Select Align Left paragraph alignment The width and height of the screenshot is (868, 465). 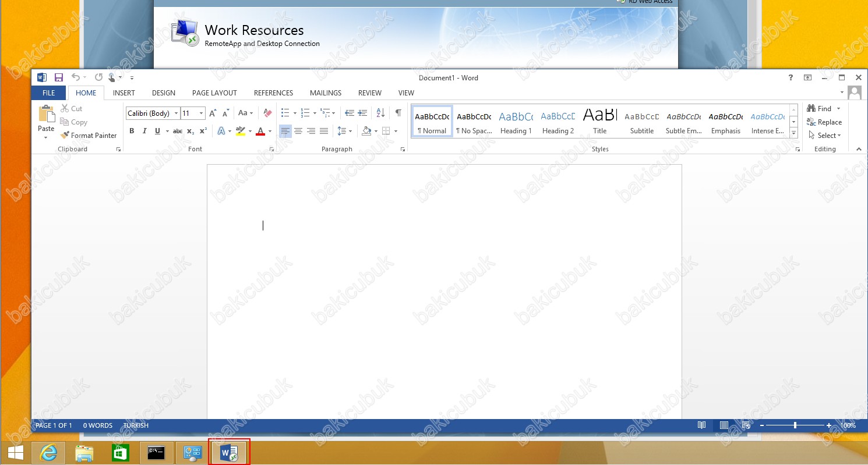click(x=285, y=132)
